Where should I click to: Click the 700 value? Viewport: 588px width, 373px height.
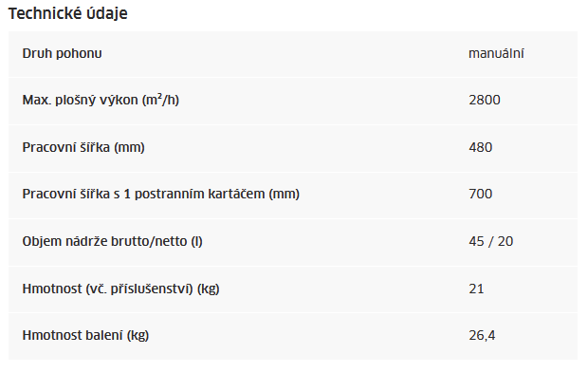click(x=481, y=194)
